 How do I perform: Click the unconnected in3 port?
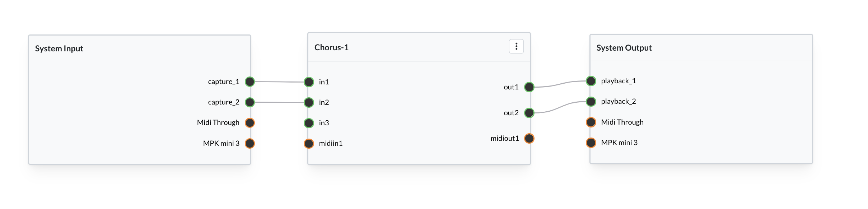pyautogui.click(x=309, y=123)
